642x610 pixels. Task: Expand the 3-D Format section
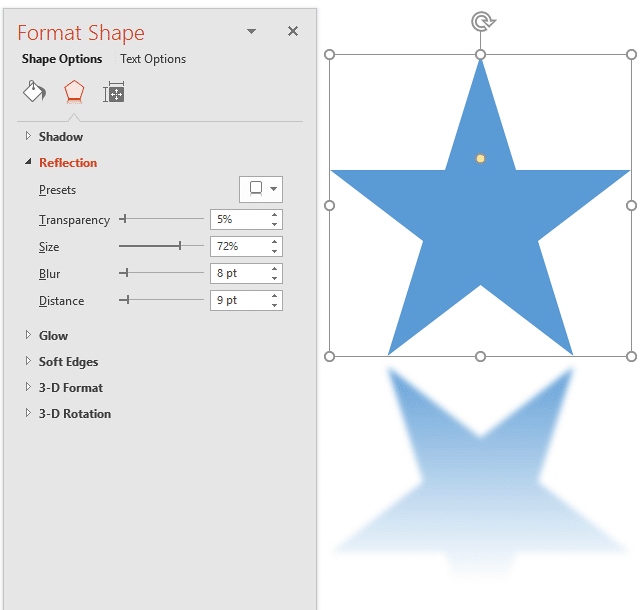(70, 388)
